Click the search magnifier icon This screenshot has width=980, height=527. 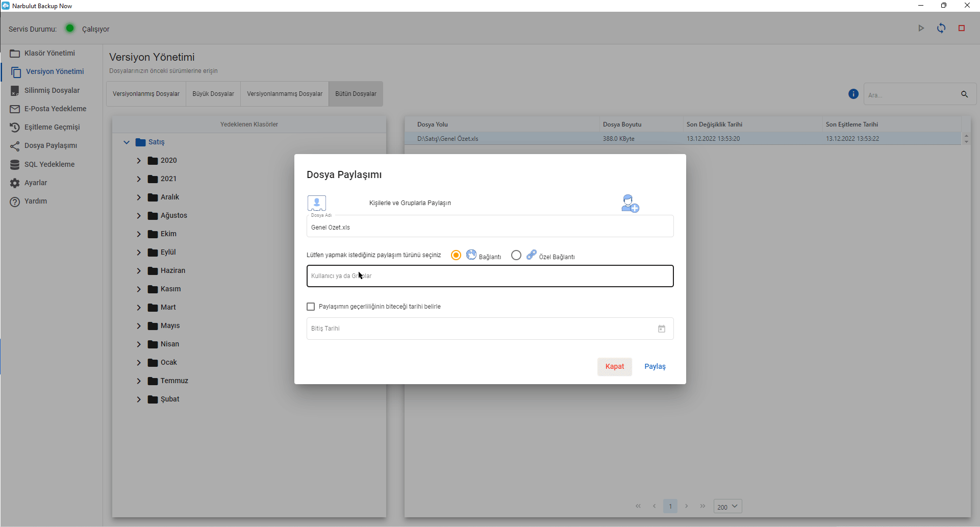coord(964,94)
